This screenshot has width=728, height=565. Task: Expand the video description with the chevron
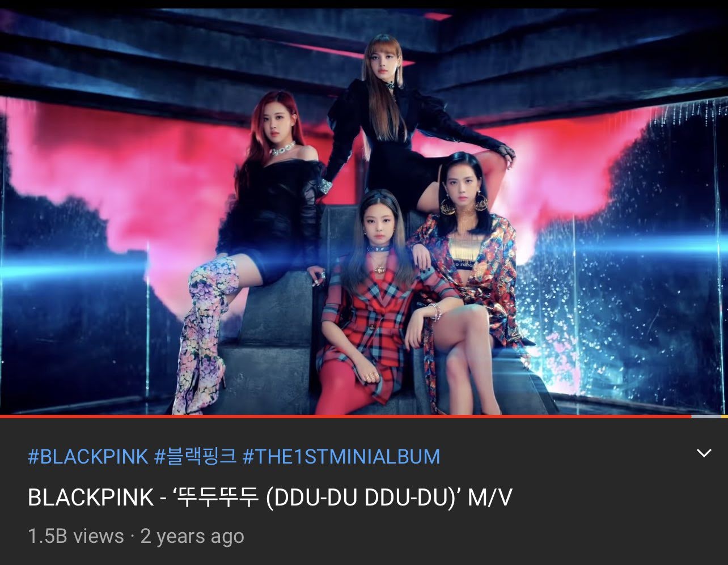click(x=704, y=453)
